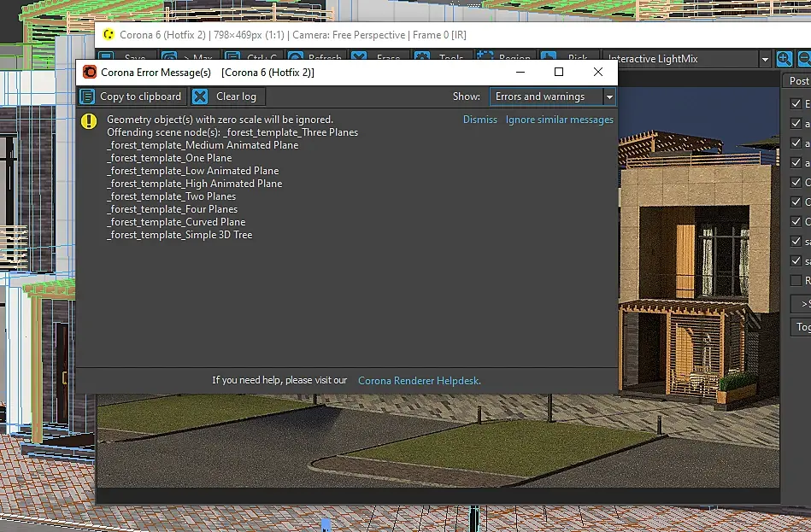Open the Corona Renderer Helpdesk link

click(420, 381)
